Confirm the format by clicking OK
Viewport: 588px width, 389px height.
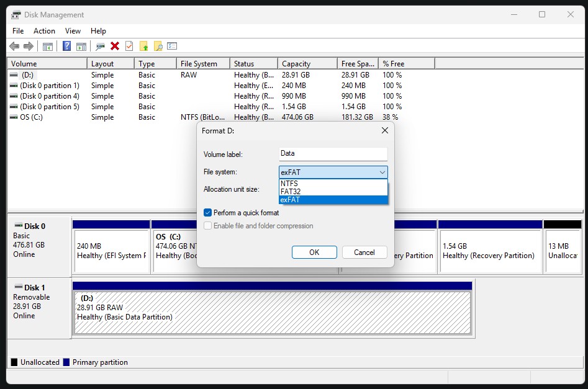(314, 253)
